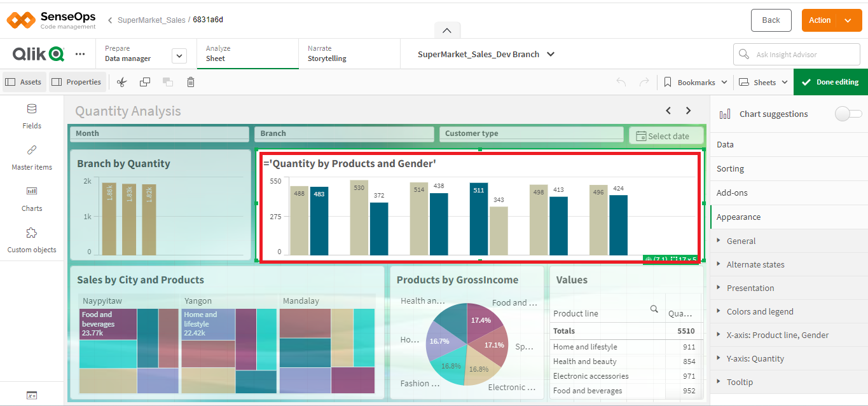
Task: Open the Custom objects panel
Action: (x=32, y=240)
